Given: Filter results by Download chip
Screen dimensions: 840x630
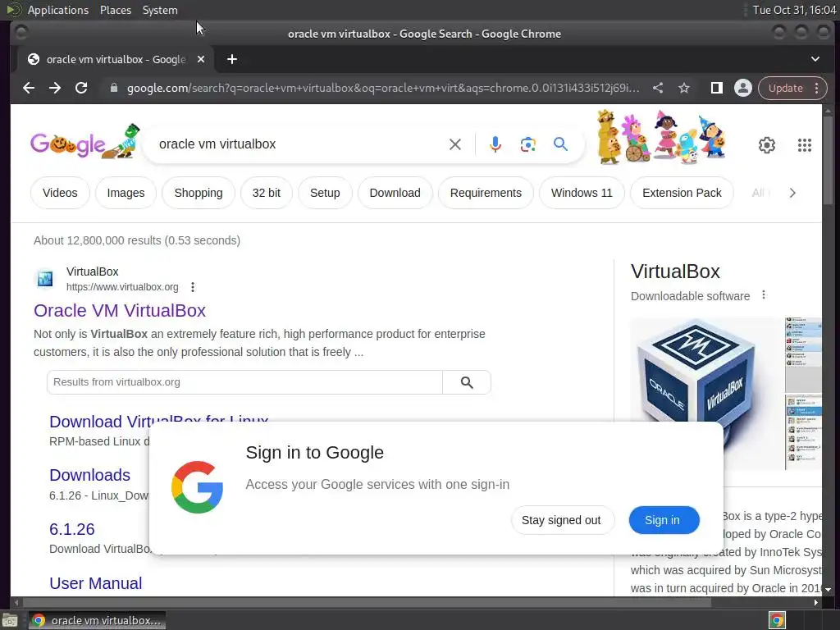Looking at the screenshot, I should (395, 193).
